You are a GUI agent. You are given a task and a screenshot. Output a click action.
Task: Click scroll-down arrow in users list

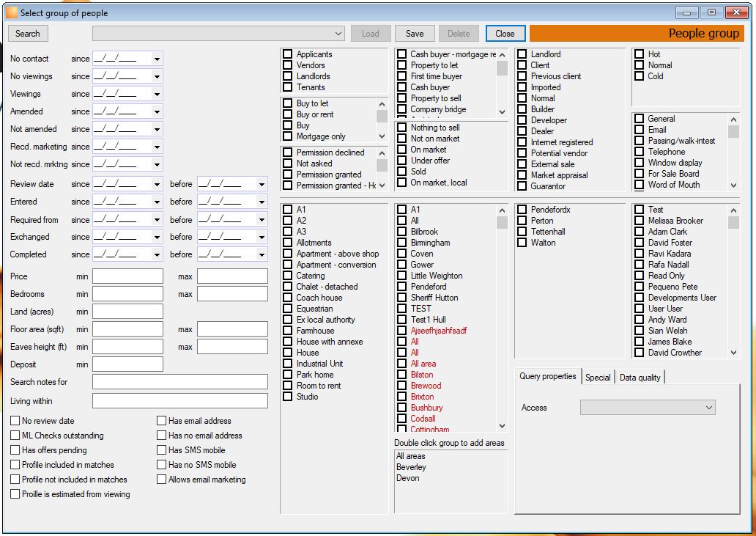(734, 353)
